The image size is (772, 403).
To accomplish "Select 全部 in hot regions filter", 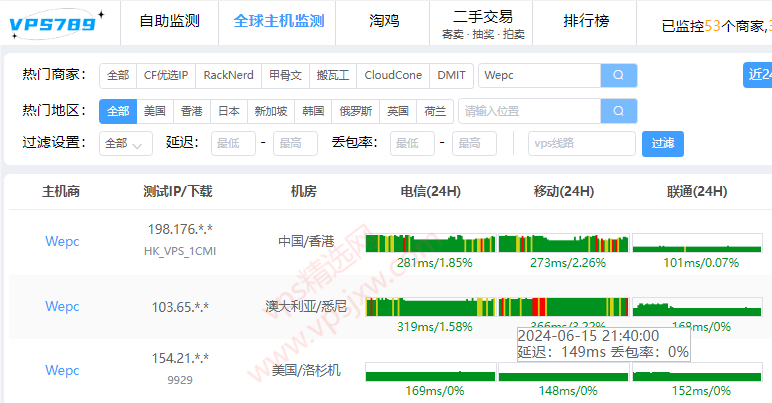I will 118,111.
